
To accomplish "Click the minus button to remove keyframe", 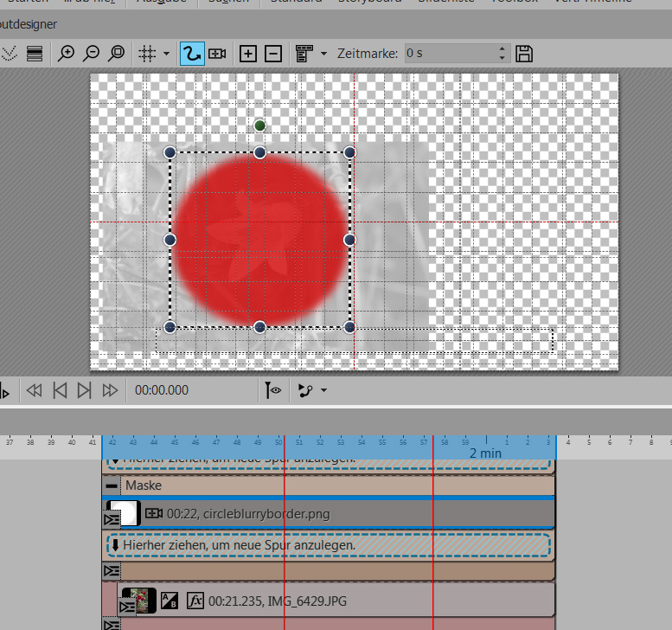I will [273, 54].
